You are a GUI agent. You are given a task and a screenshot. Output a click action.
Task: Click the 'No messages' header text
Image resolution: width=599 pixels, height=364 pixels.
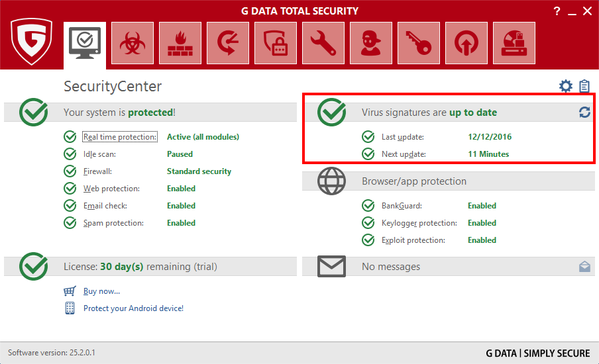391,266
